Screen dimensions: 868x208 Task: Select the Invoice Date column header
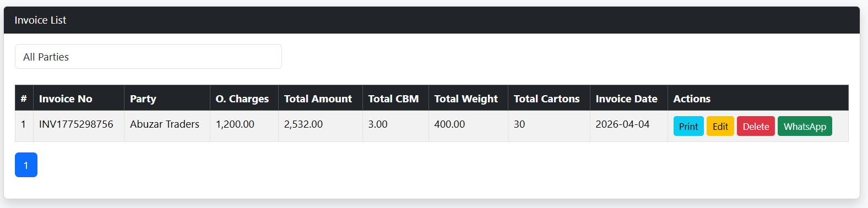pos(626,99)
